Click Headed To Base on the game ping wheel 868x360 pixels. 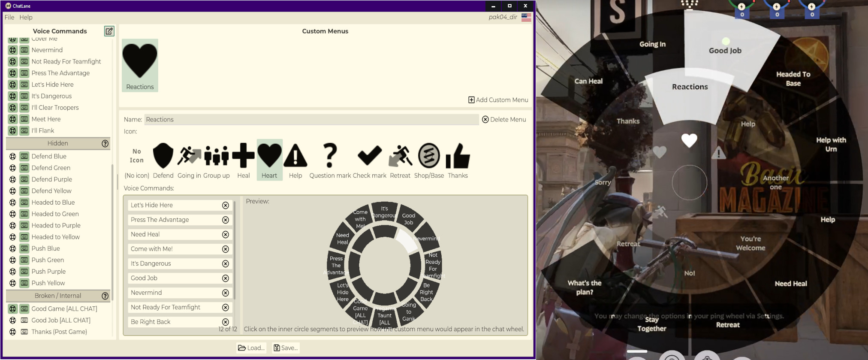pyautogui.click(x=793, y=79)
